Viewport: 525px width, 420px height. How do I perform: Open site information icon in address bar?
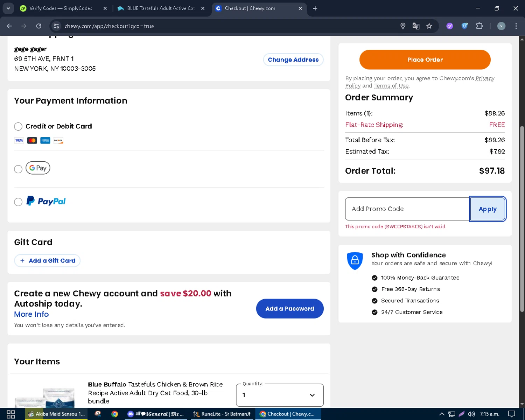(x=56, y=26)
